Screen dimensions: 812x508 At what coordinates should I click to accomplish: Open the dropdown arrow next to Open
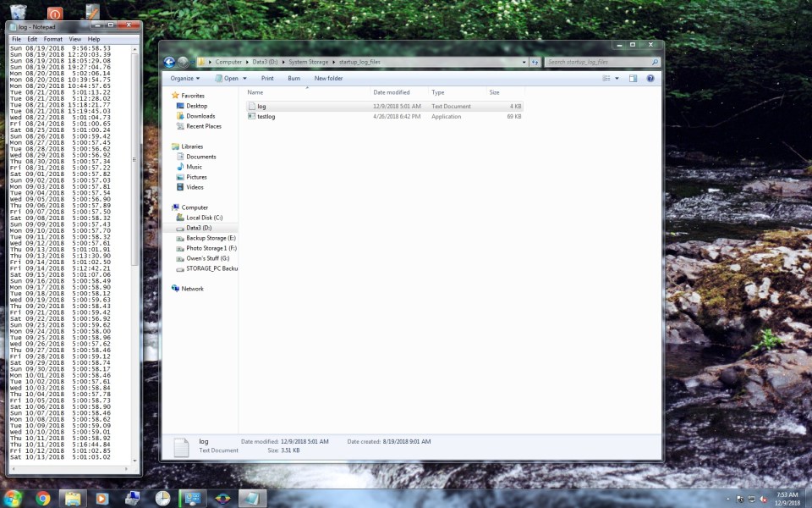point(244,79)
